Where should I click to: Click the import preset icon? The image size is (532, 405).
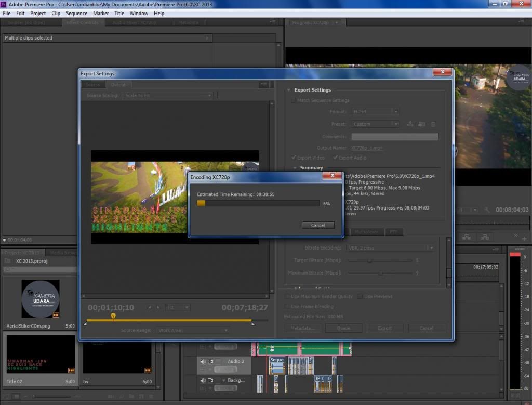[422, 124]
